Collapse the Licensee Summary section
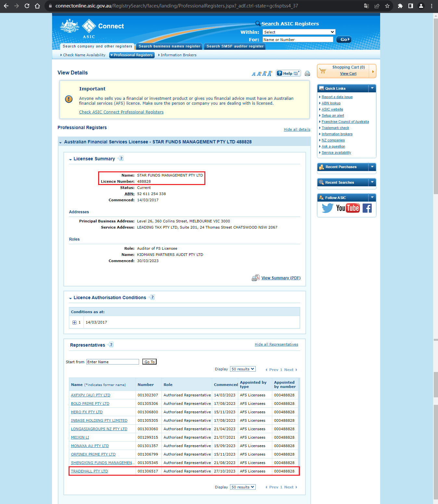Viewport: 438px width, 504px height. (x=71, y=159)
